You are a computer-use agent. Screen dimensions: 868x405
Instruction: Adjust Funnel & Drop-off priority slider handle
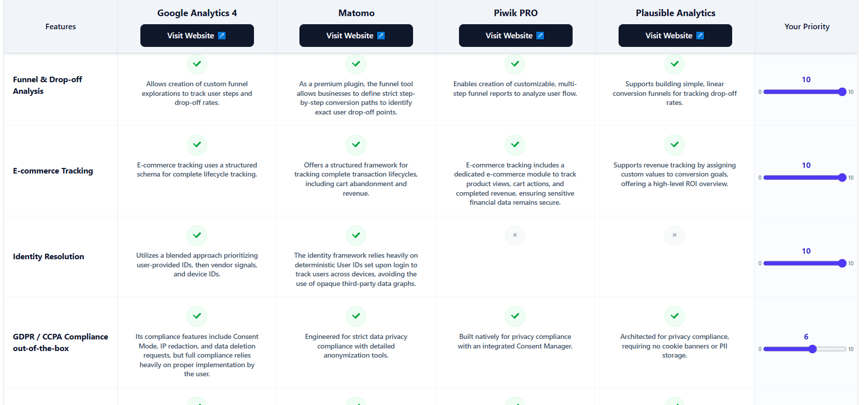[842, 92]
